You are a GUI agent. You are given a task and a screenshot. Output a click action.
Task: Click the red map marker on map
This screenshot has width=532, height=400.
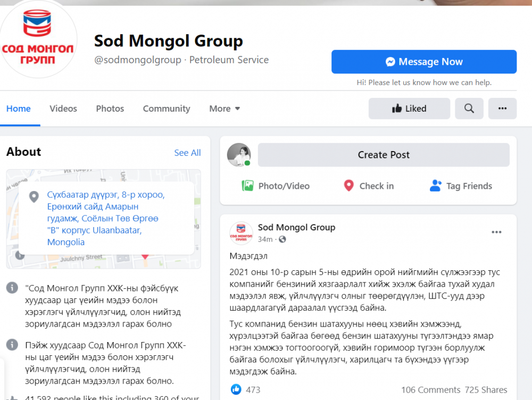145,257
